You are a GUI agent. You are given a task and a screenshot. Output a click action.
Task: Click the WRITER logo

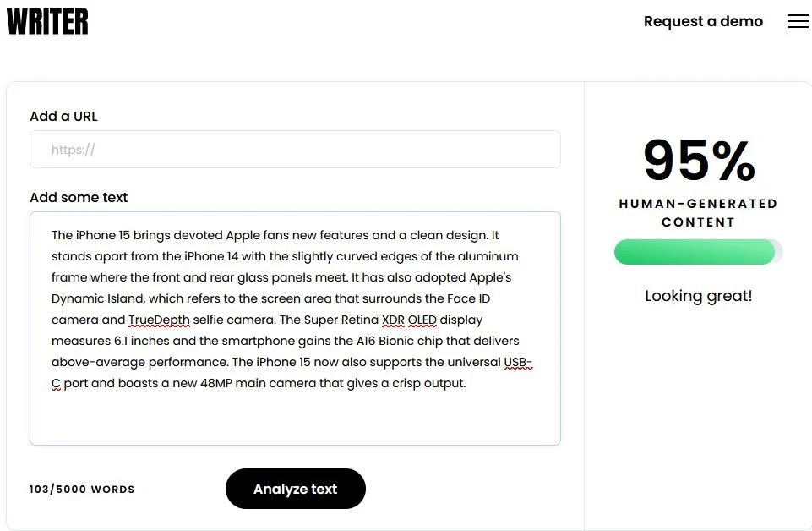coord(47,22)
